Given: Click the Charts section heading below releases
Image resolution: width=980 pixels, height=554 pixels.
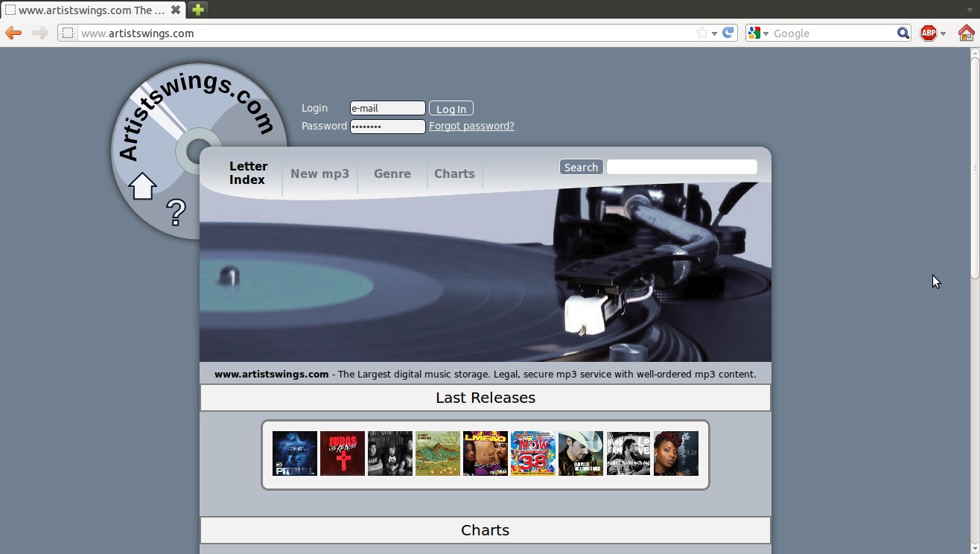Looking at the screenshot, I should point(486,530).
